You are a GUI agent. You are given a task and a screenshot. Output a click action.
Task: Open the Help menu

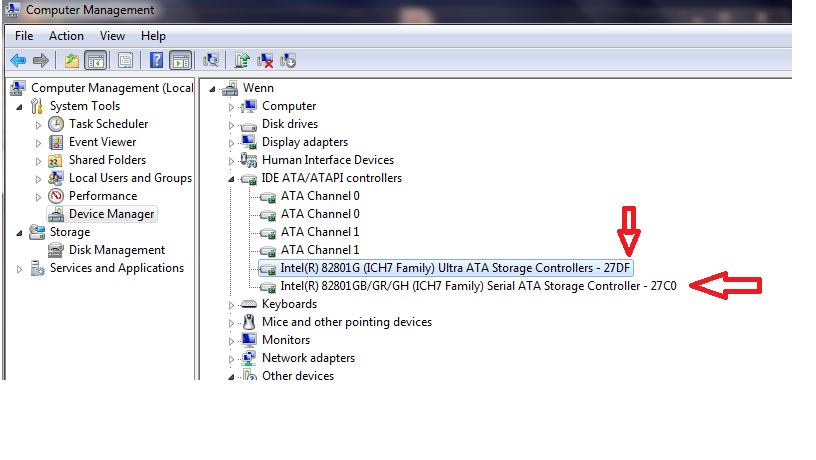tap(153, 36)
